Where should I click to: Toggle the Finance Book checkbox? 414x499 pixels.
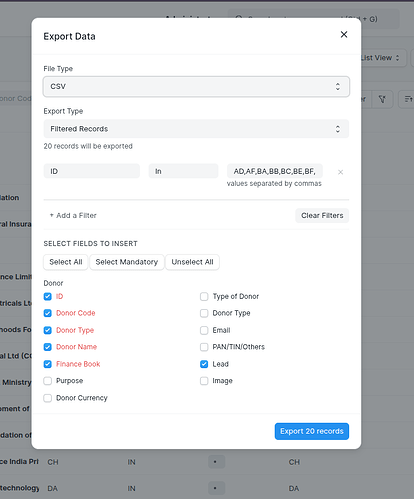(x=48, y=364)
